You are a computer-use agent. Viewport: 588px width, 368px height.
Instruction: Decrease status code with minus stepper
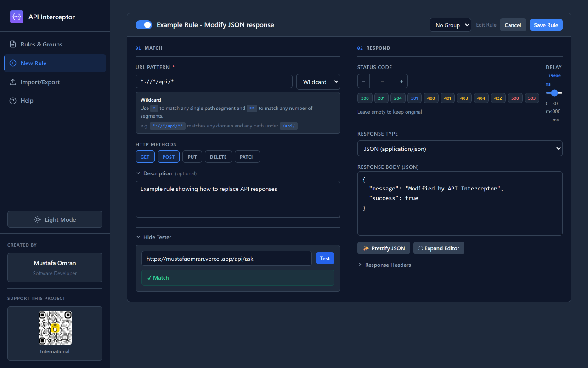coord(363,81)
